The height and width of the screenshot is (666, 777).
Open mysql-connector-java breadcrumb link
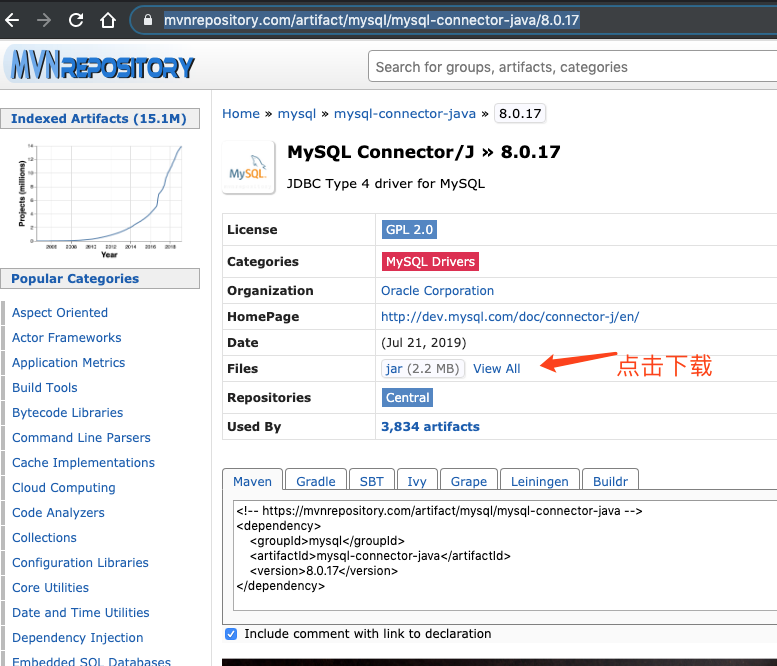404,113
